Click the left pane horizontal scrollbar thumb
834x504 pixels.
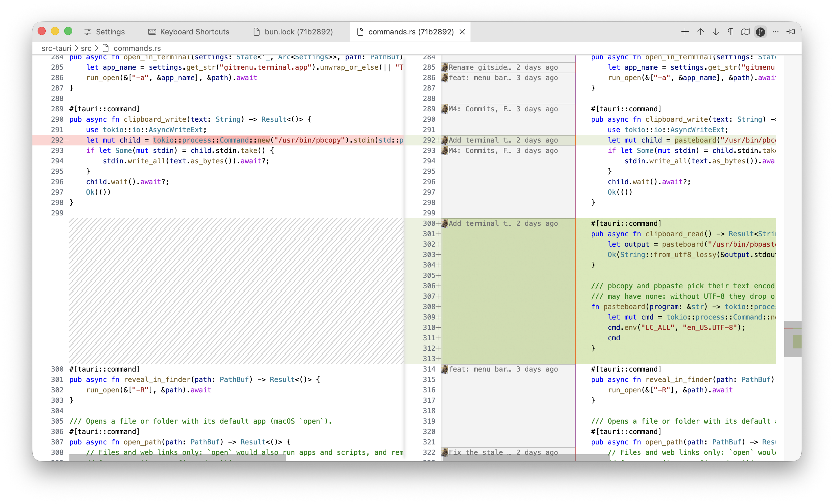[177, 458]
